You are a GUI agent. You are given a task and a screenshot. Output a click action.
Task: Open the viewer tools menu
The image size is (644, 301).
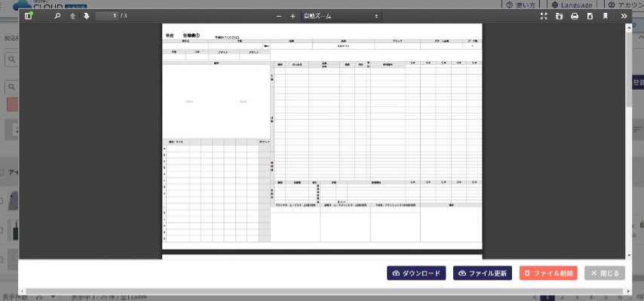(624, 16)
